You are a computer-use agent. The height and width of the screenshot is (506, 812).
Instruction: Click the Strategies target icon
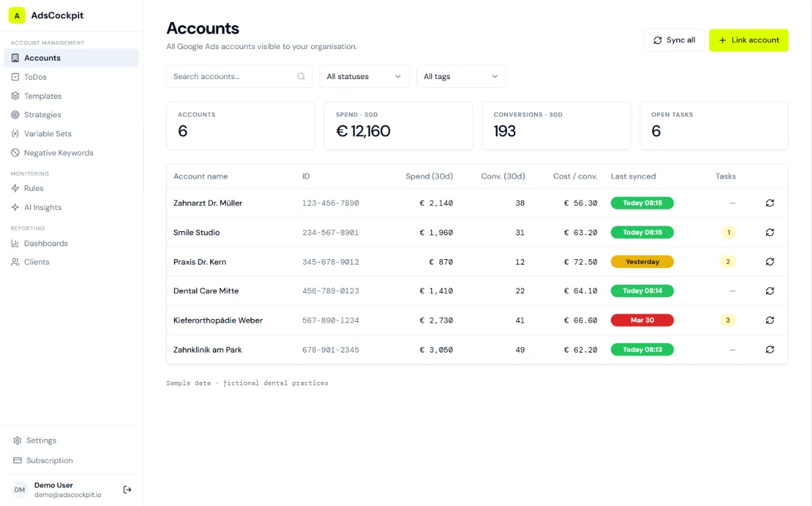point(15,115)
